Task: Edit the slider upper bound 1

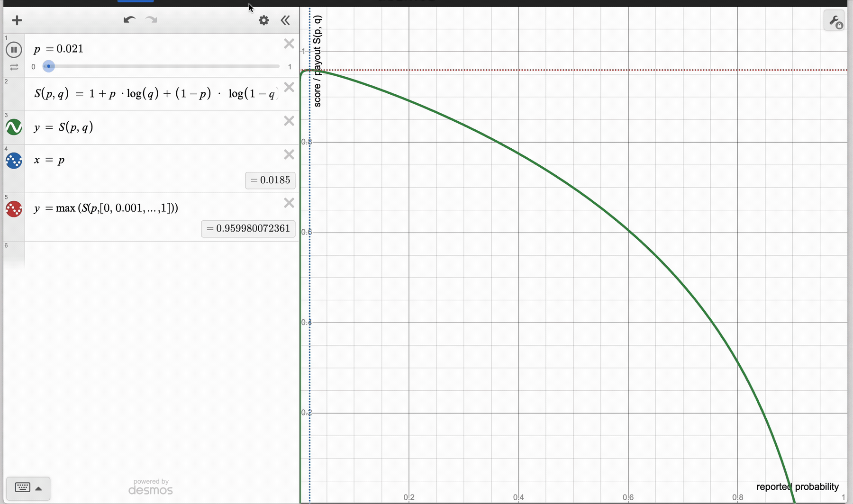Action: point(290,67)
